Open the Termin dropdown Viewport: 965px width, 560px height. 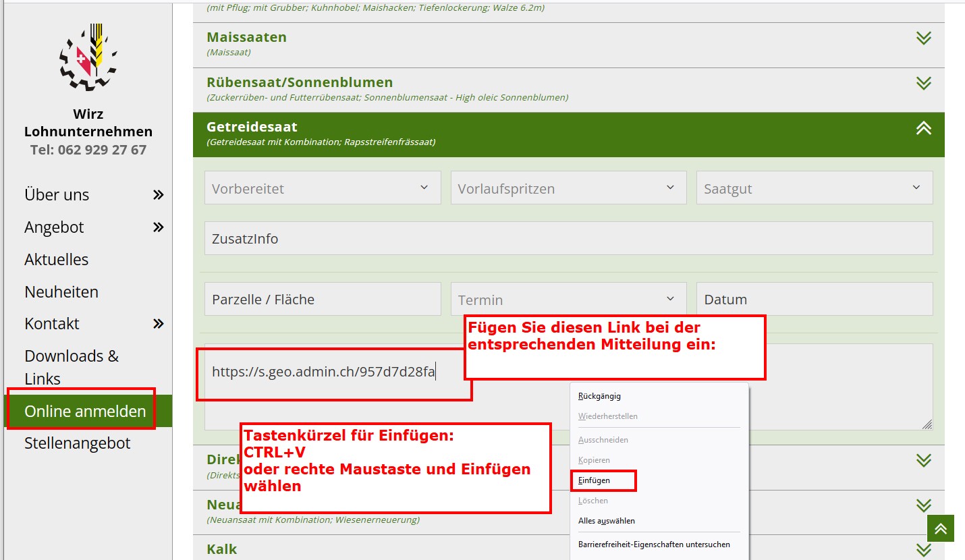pyautogui.click(x=568, y=300)
